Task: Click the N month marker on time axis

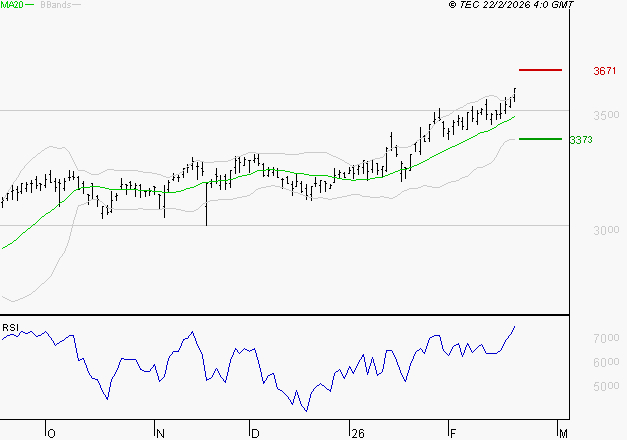Action: 160,433
